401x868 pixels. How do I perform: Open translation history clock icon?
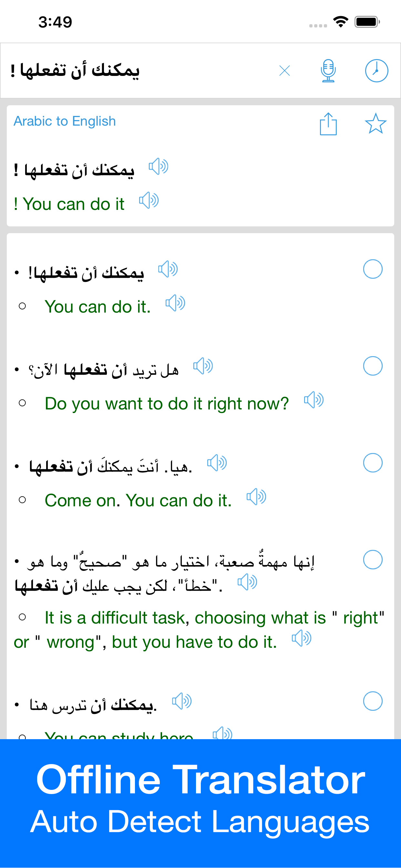(376, 71)
